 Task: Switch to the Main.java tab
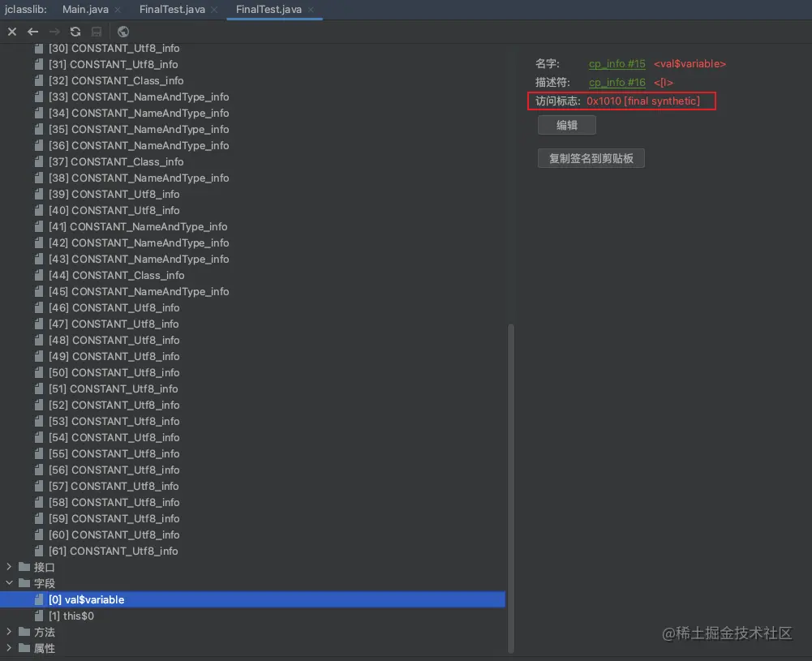coord(85,9)
